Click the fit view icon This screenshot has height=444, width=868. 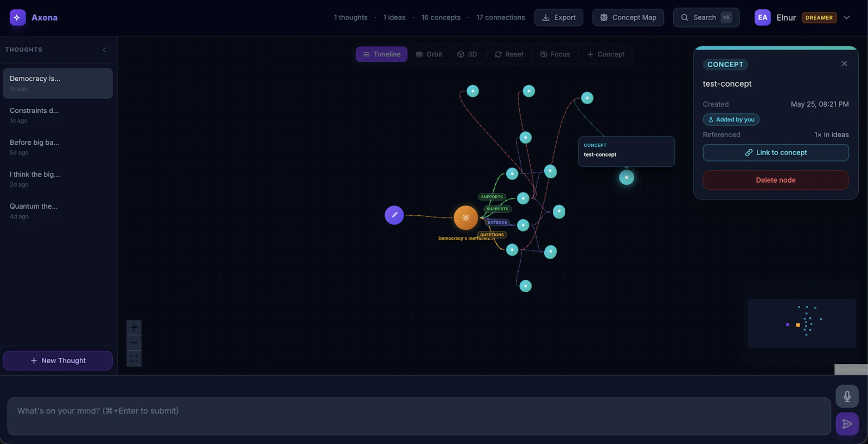[134, 358]
